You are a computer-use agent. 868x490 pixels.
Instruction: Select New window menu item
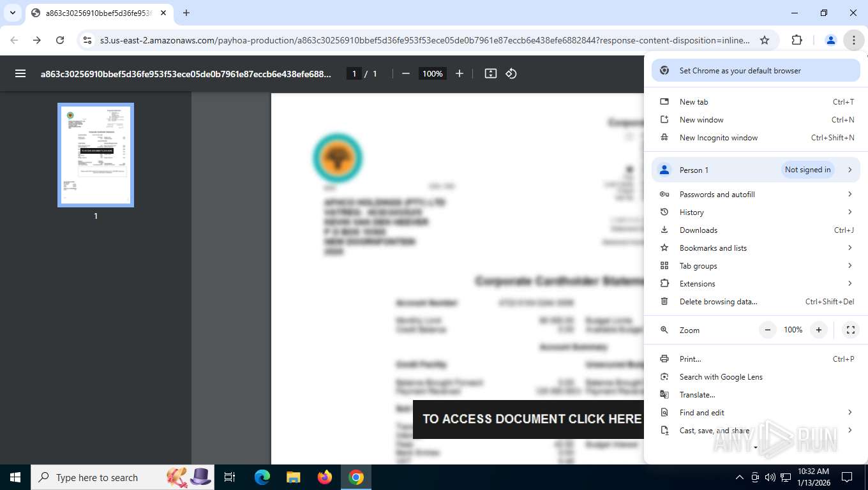click(756, 120)
